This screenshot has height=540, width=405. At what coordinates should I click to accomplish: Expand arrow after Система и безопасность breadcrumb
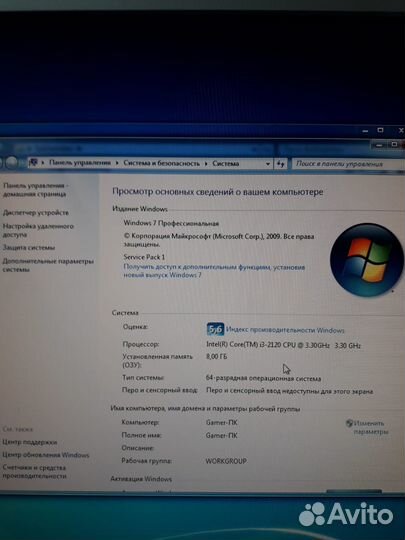(x=206, y=164)
